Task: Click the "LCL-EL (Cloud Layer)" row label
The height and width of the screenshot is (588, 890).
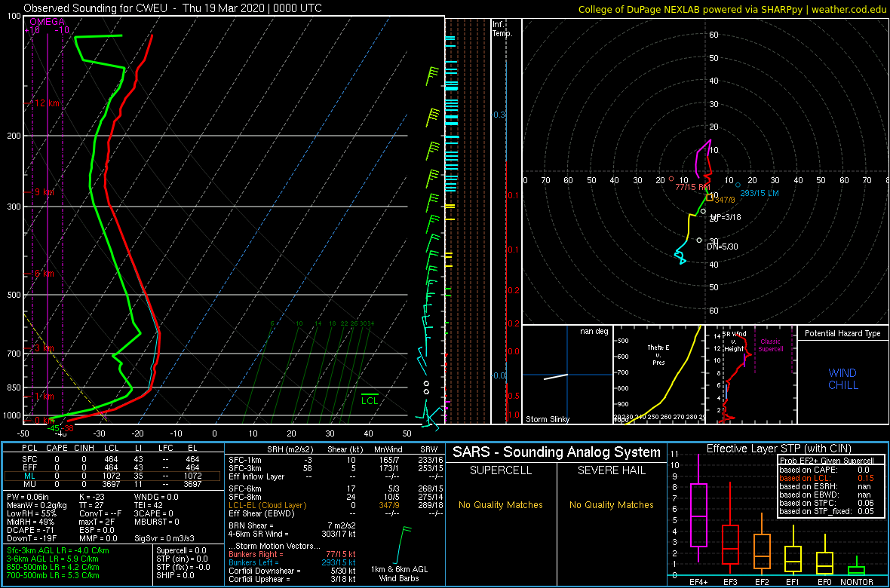Action: tap(267, 505)
